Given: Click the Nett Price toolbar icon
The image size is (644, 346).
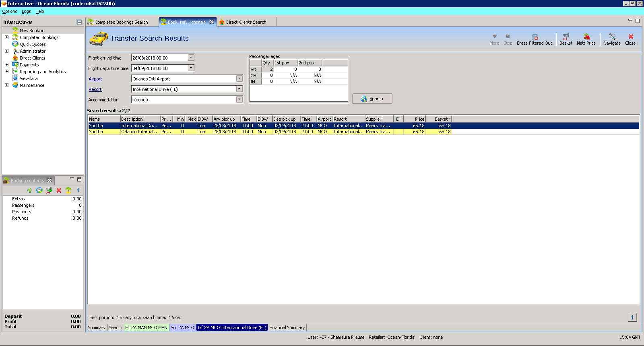Looking at the screenshot, I should coord(586,37).
